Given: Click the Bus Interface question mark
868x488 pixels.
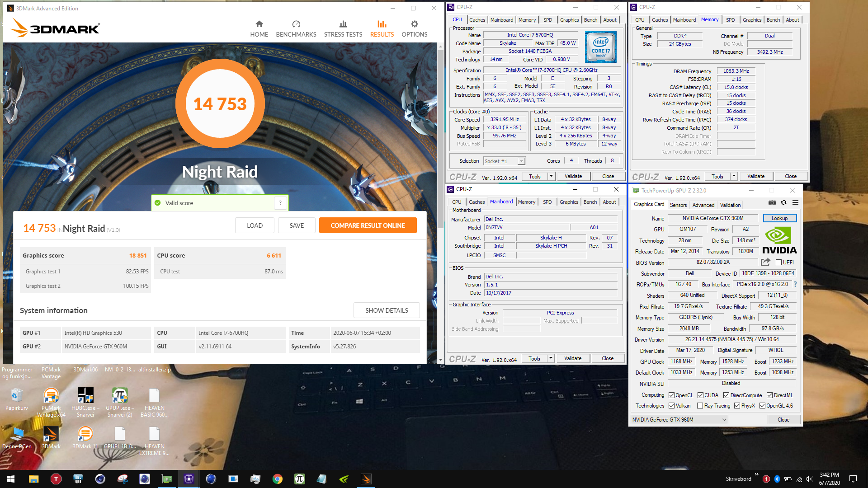Looking at the screenshot, I should (x=795, y=284).
